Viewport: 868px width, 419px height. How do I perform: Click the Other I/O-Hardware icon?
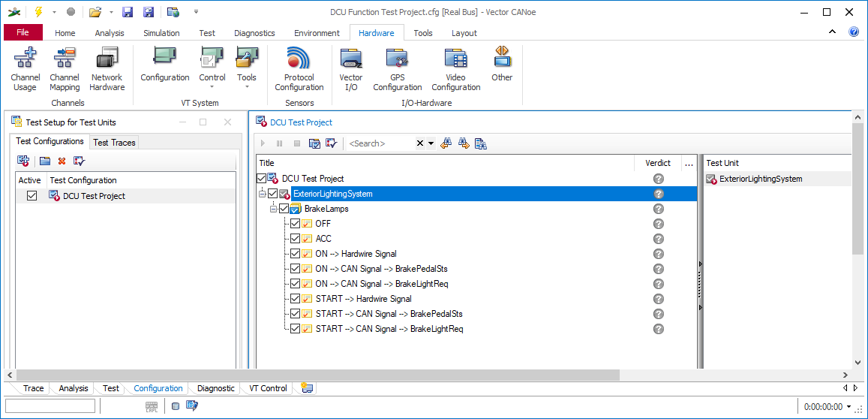tap(502, 65)
